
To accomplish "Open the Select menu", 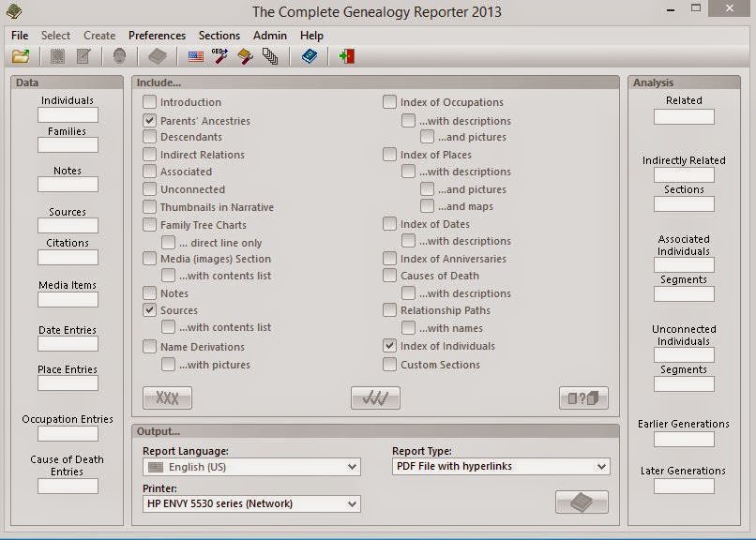I will click(55, 36).
